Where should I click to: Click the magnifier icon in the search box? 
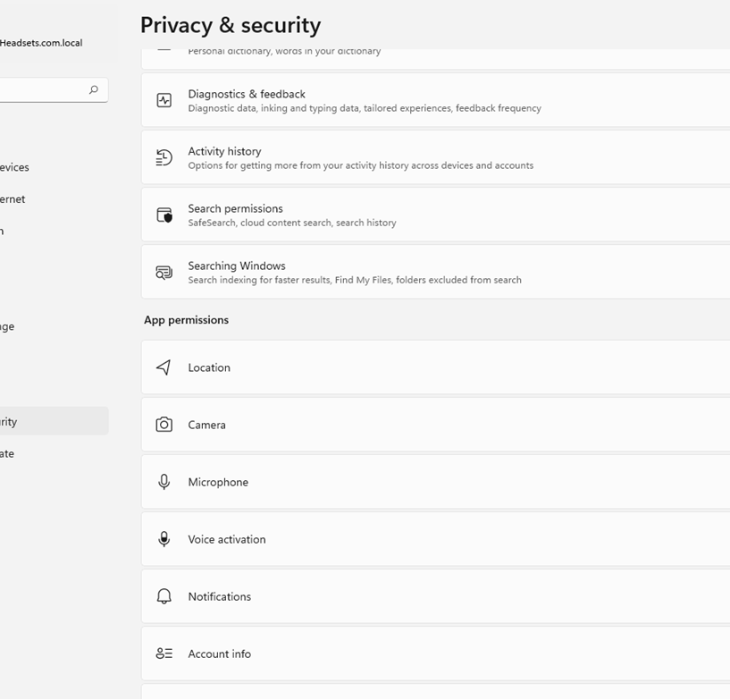93,89
